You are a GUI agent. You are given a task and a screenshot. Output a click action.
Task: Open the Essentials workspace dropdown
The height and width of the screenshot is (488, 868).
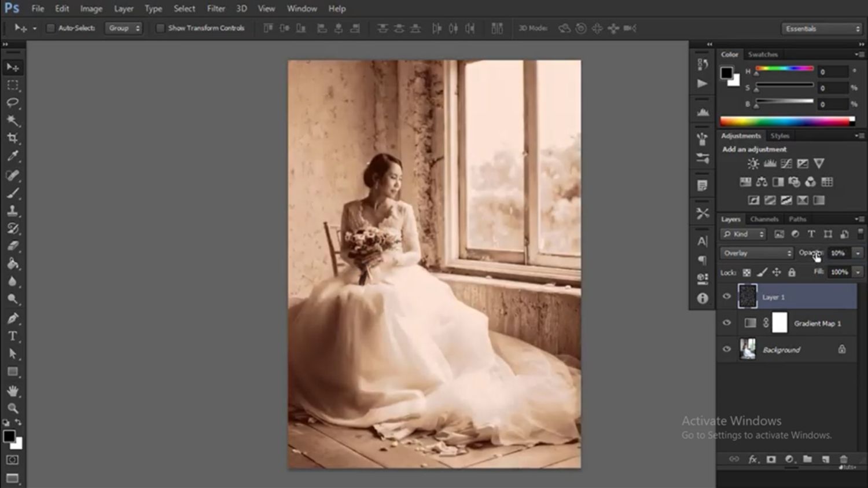click(822, 28)
